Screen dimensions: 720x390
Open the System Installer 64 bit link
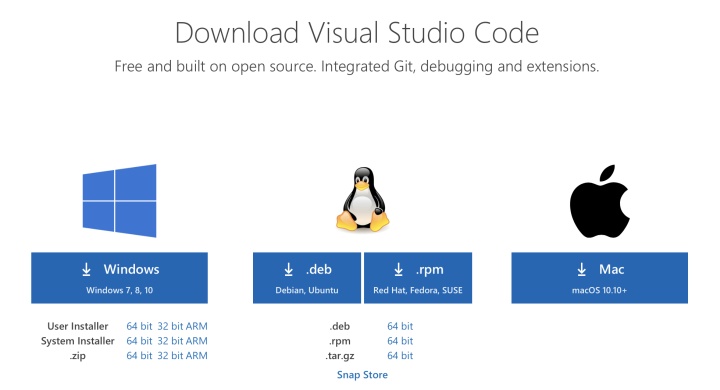click(139, 341)
